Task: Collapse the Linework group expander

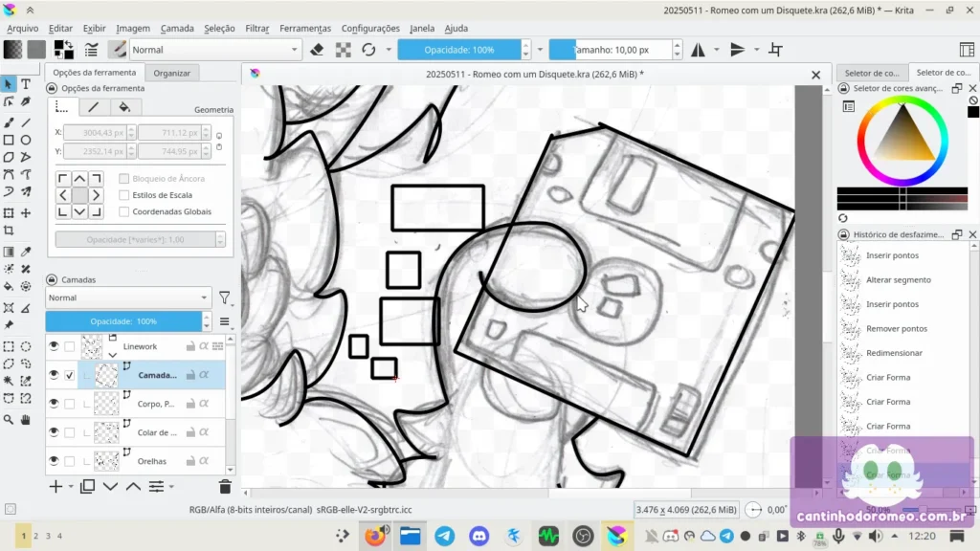Action: coord(113,354)
